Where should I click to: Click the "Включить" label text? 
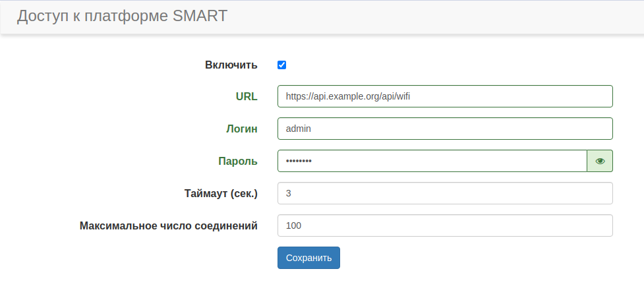click(231, 65)
